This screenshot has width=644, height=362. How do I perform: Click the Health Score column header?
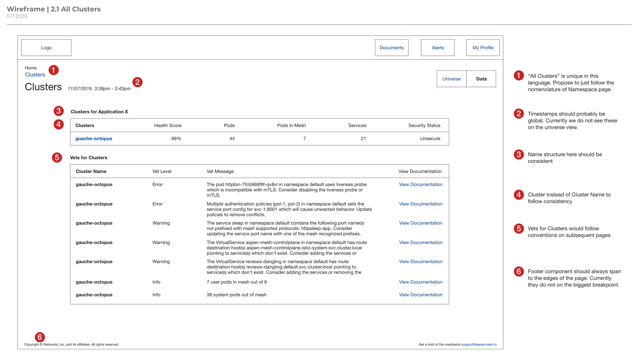[x=168, y=125]
